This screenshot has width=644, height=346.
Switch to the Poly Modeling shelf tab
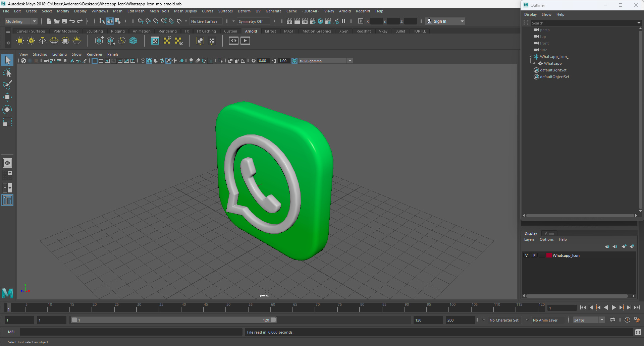[x=66, y=31]
